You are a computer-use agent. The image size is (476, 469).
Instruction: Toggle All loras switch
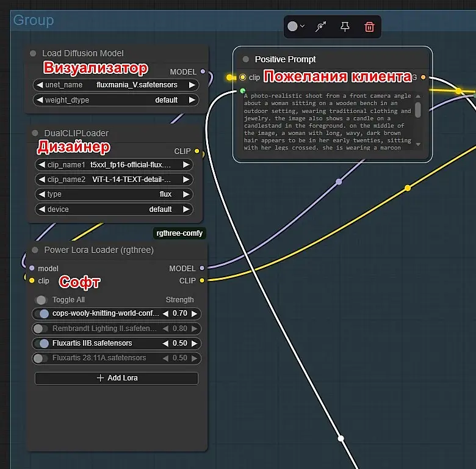41,300
